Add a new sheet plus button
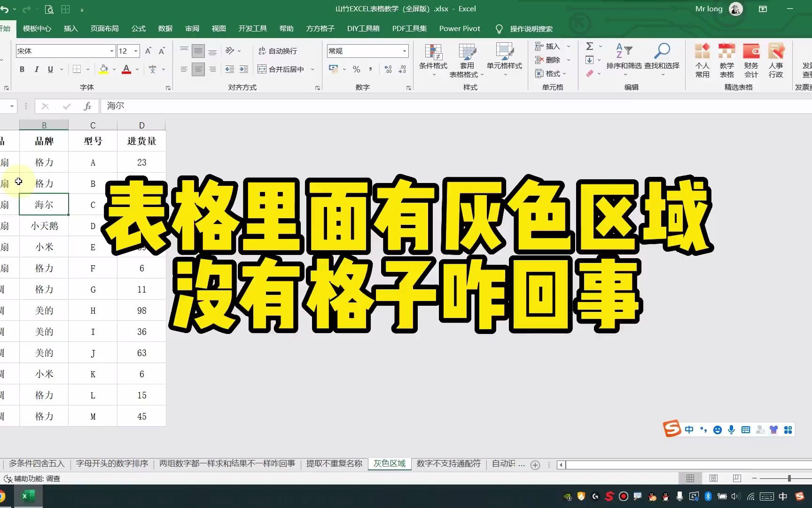Viewport: 812px width, 508px height. 535,465
